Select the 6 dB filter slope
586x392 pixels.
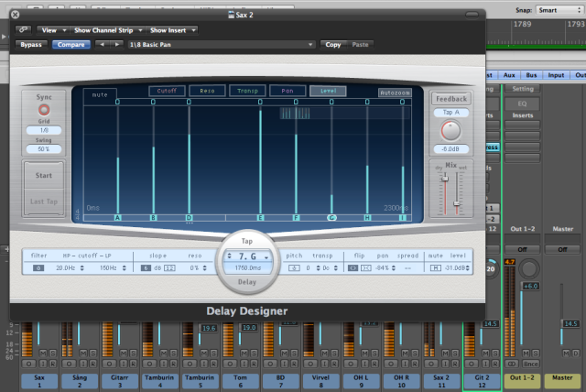[146, 268]
